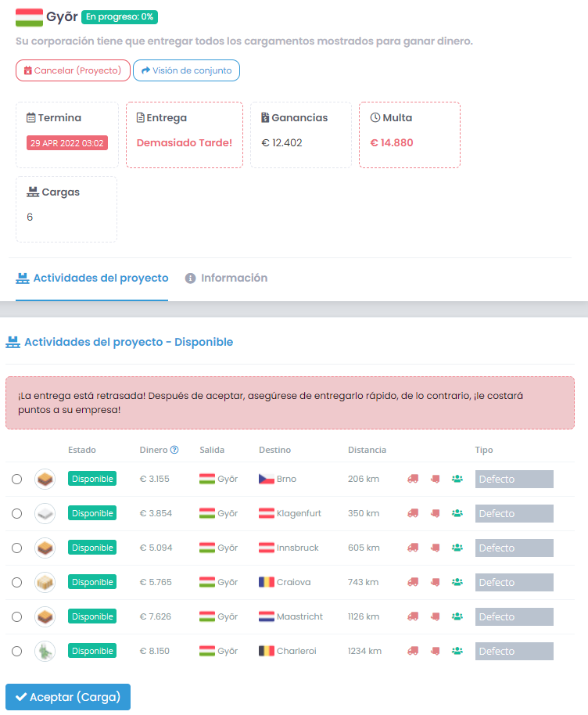The width and height of the screenshot is (588, 715).
Task: Click the cargo thumbnail in the Charleroi row
Action: 45,651
